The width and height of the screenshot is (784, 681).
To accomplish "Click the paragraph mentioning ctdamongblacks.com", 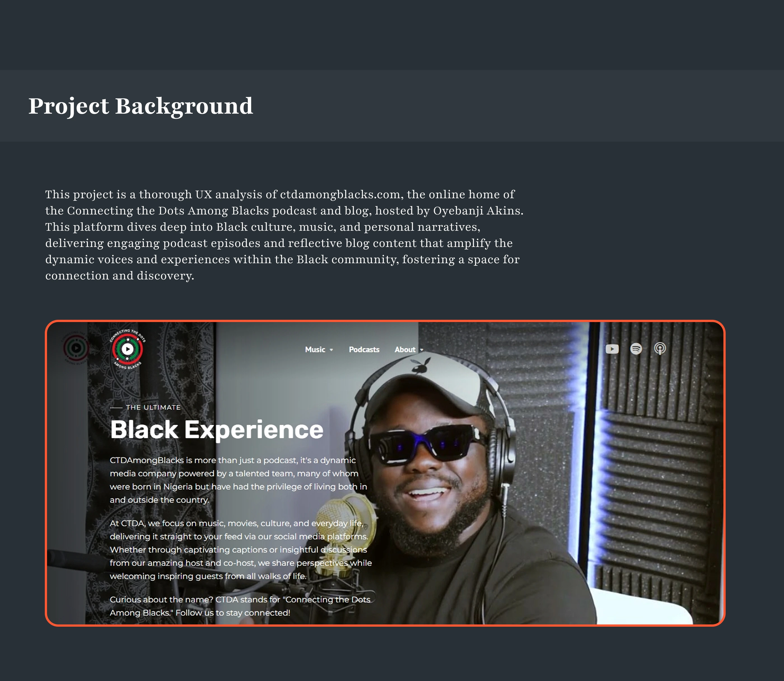I will [284, 235].
